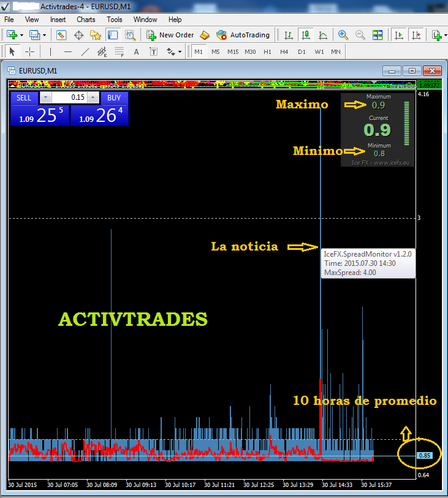Select the Draw Vertical Line tool

coord(50,51)
